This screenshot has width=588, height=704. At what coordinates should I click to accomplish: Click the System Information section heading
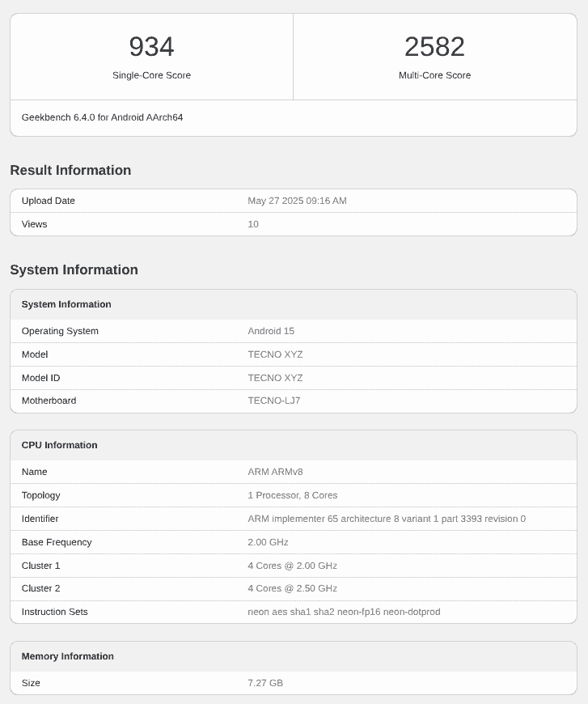74,269
